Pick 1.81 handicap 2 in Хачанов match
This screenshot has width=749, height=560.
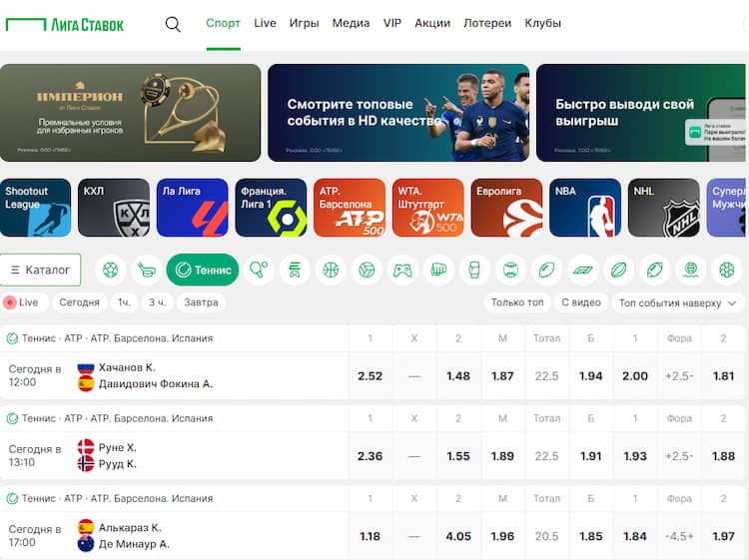pyautogui.click(x=724, y=376)
